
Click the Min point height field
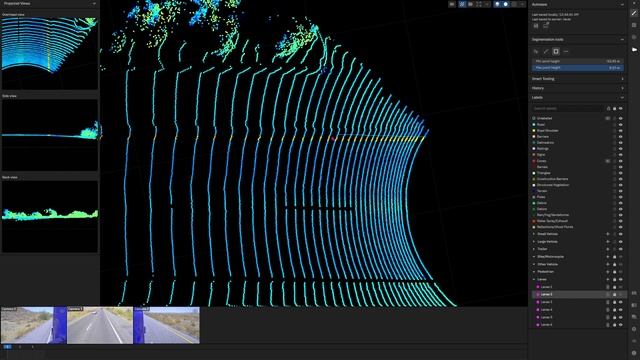tap(578, 61)
